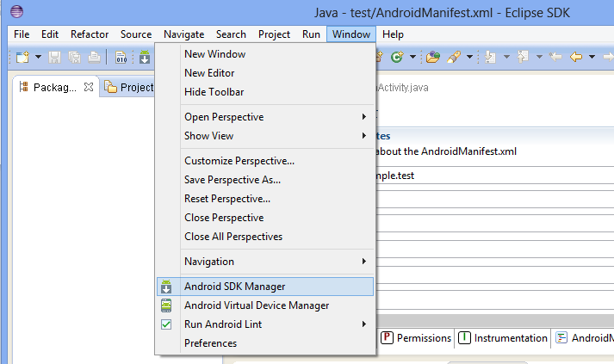Click the New wizard toolbar icon
Viewport: 614px width, 364px height.
(22, 57)
